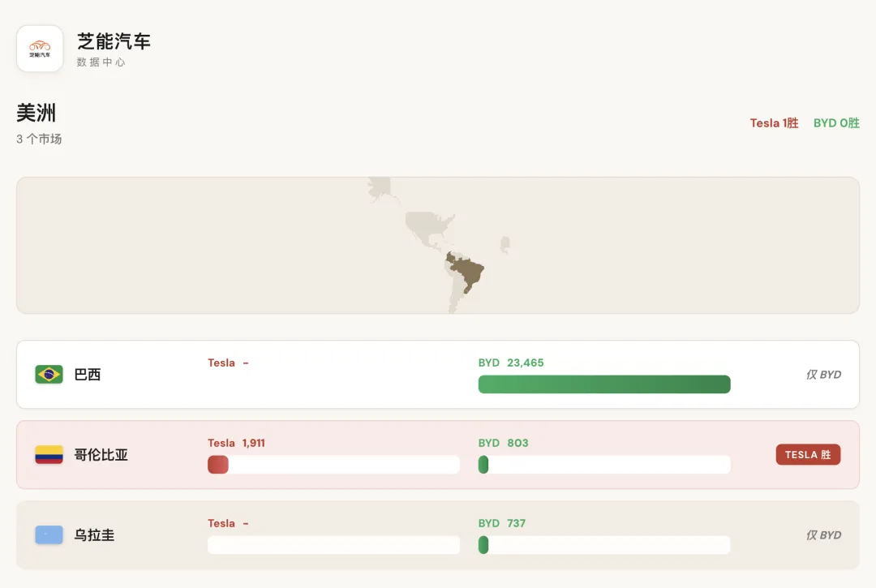
Task: Click the BYD bar in Colombia row
Action: tap(483, 465)
